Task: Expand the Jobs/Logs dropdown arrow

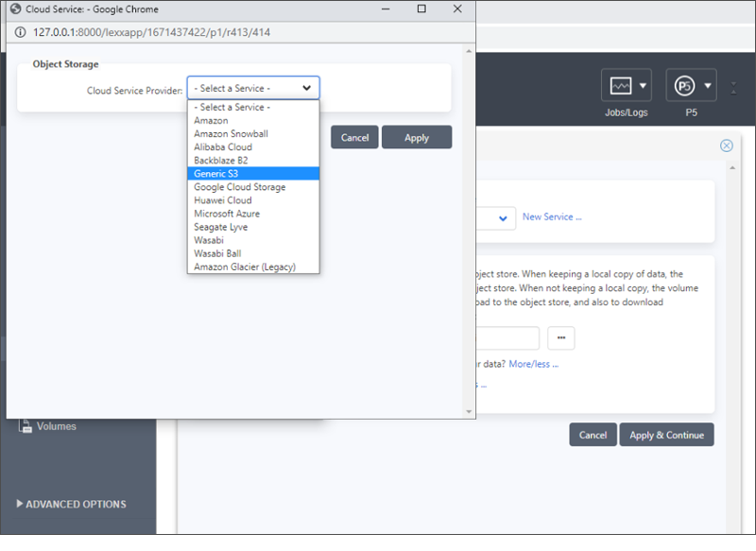Action: [643, 86]
